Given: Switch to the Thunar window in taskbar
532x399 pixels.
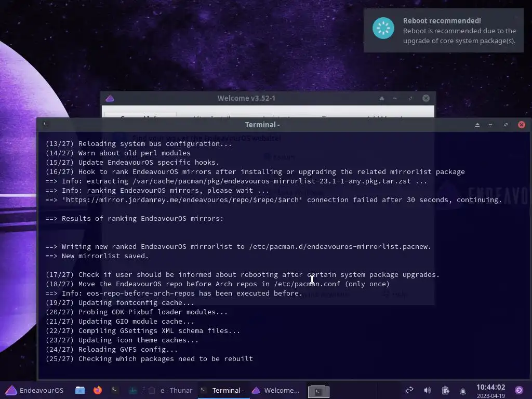Looking at the screenshot, I should pos(170,391).
